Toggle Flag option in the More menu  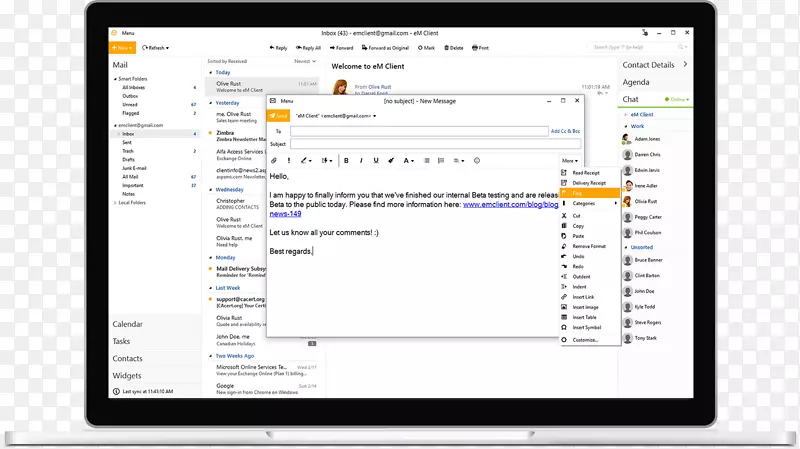(x=579, y=193)
